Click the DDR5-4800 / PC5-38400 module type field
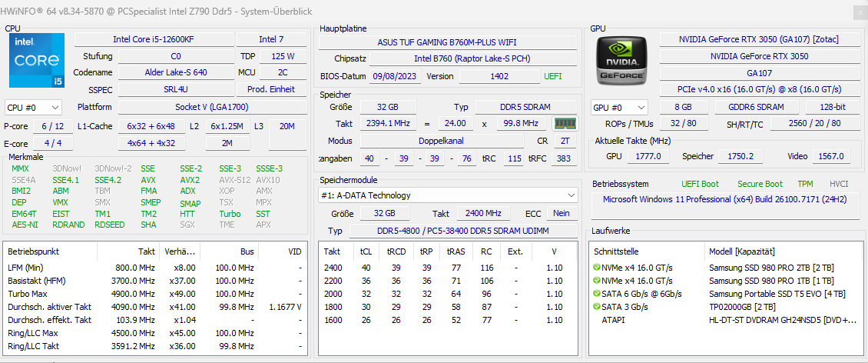The height and width of the screenshot is (363, 868). point(462,231)
